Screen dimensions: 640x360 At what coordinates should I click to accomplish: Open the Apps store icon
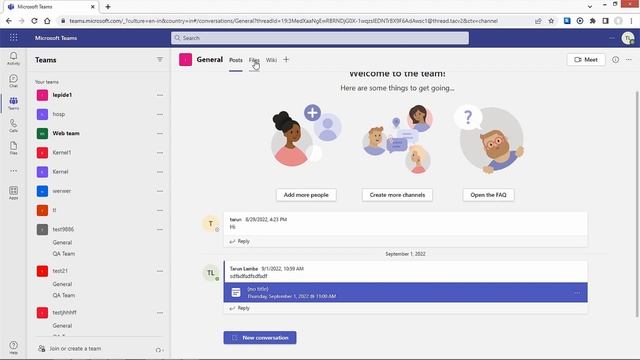click(13, 193)
